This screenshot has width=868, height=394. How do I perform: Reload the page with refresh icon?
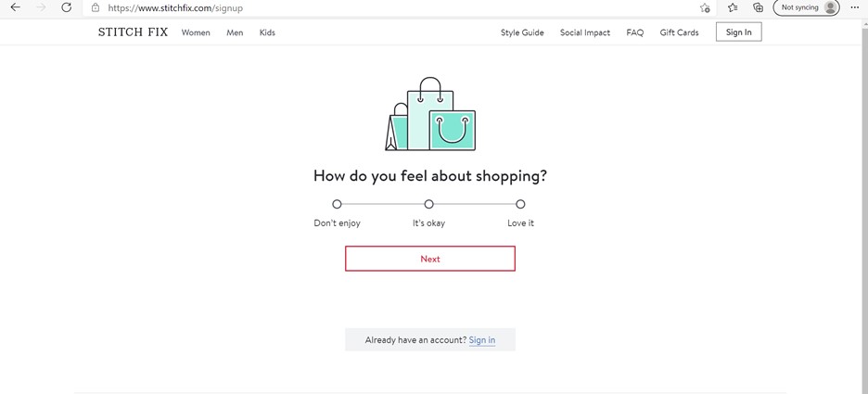[67, 7]
